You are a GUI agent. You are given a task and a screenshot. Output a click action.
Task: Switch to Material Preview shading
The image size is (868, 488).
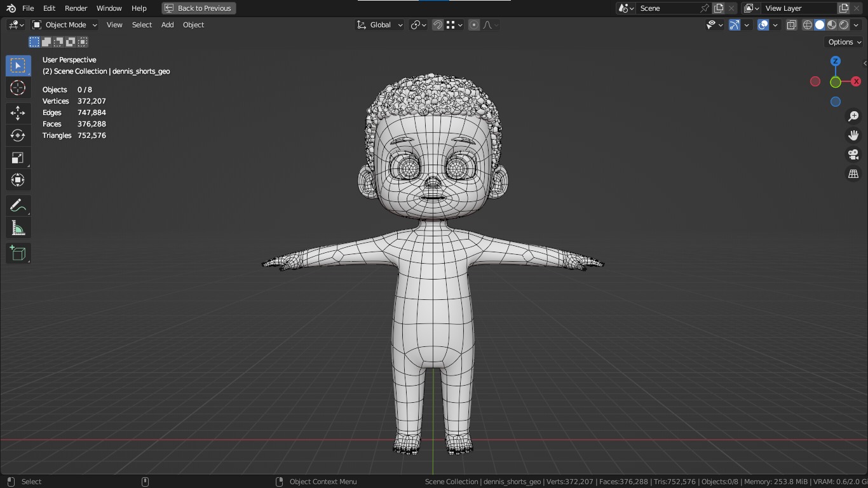832,25
